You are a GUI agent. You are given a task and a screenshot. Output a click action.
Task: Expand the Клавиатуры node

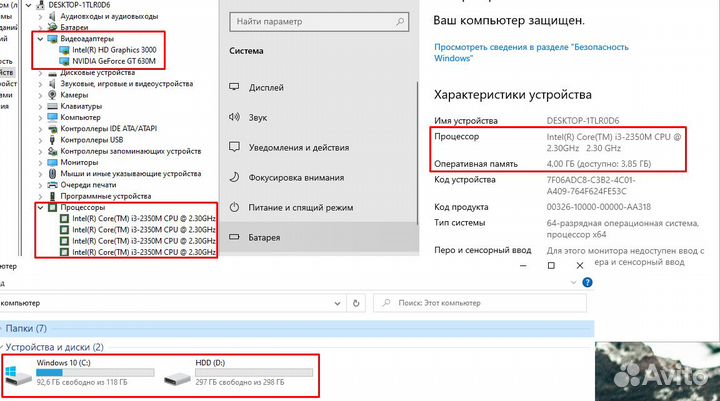coord(40,107)
